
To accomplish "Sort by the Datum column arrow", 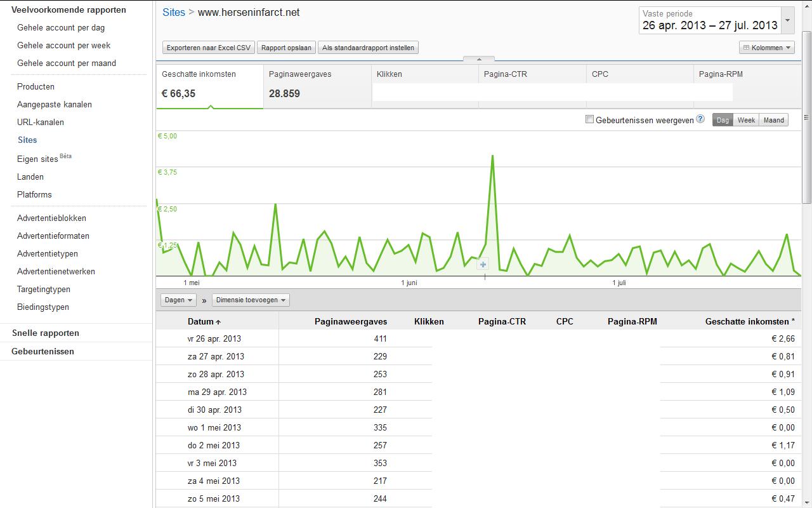I will coord(218,322).
